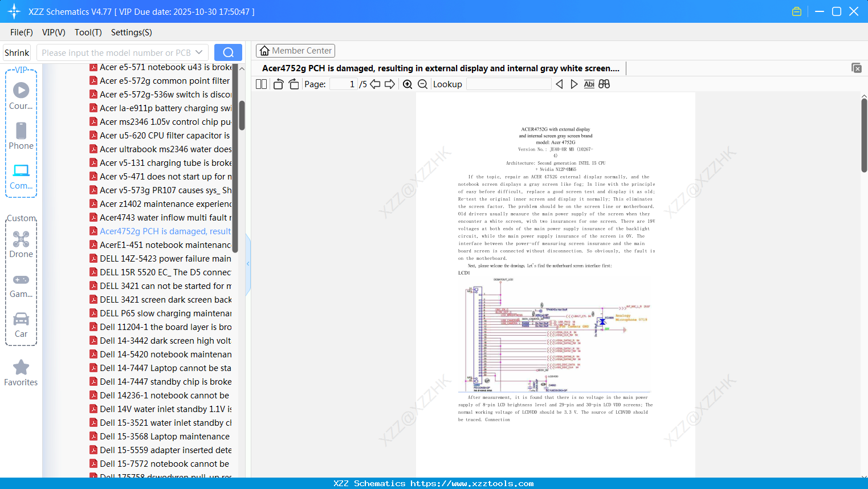Screen dimensions: 868x489
Task: Open DELL 3421 screen dark screen file
Action: 165,300
